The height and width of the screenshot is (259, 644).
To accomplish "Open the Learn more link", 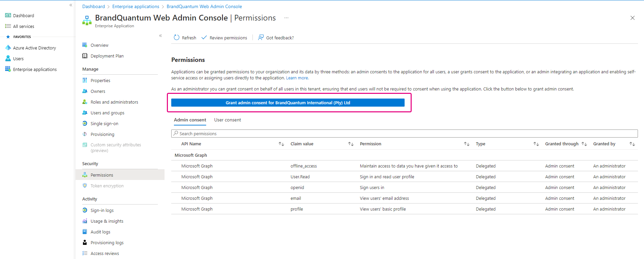I will 297,78.
